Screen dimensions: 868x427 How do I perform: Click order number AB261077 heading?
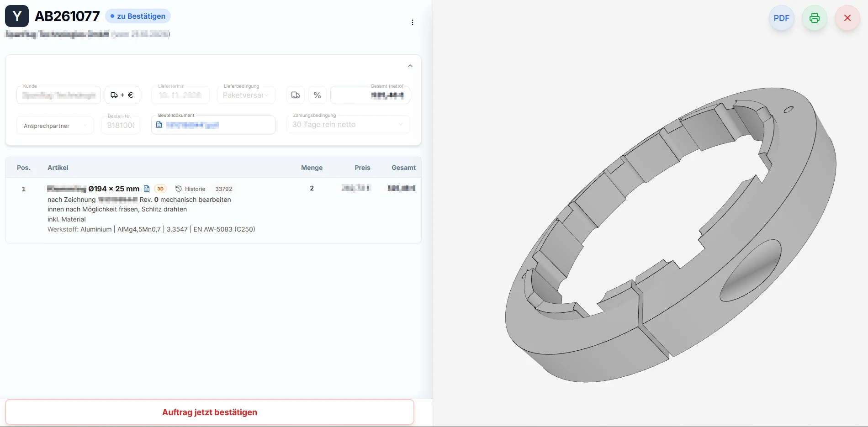coord(67,16)
